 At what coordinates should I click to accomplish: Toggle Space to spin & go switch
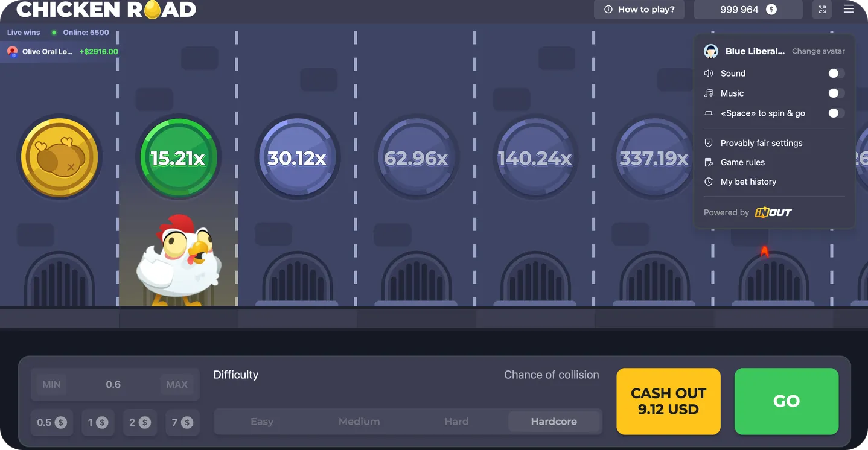tap(836, 113)
